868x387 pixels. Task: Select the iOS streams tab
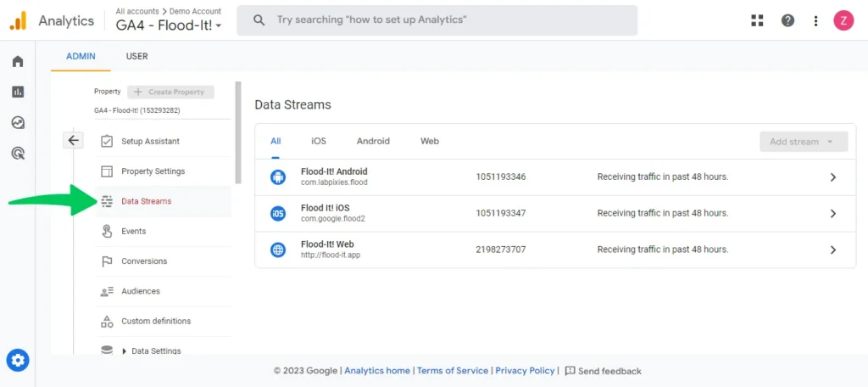click(x=319, y=142)
